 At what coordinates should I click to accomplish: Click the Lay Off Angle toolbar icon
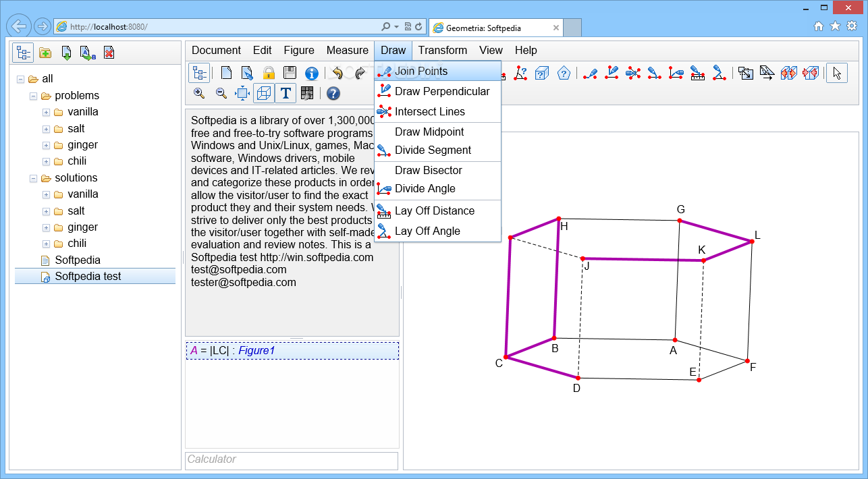pos(720,73)
